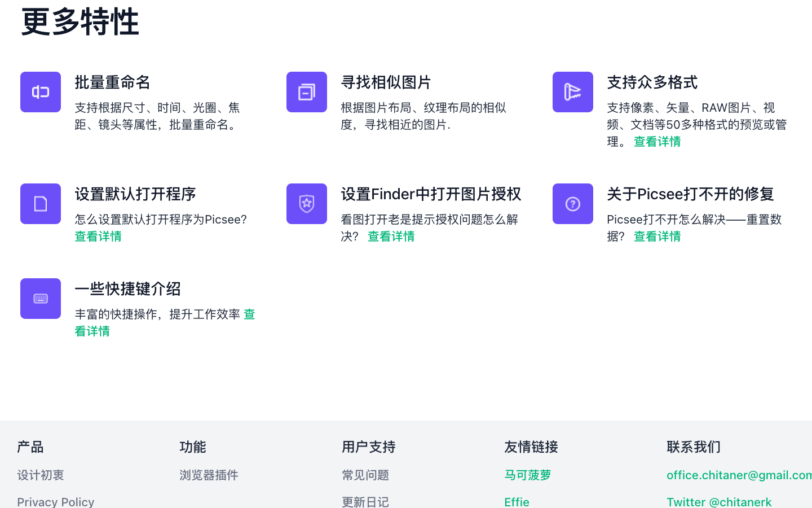812x508 pixels.
Task: Click the 设计初衷 footer link
Action: point(41,475)
